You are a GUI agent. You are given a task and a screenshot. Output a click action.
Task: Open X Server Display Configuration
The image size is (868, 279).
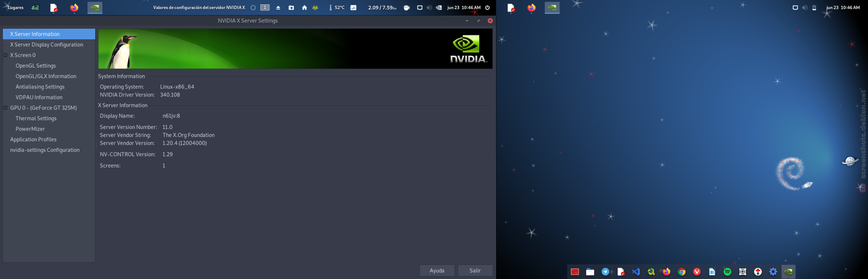pos(46,45)
